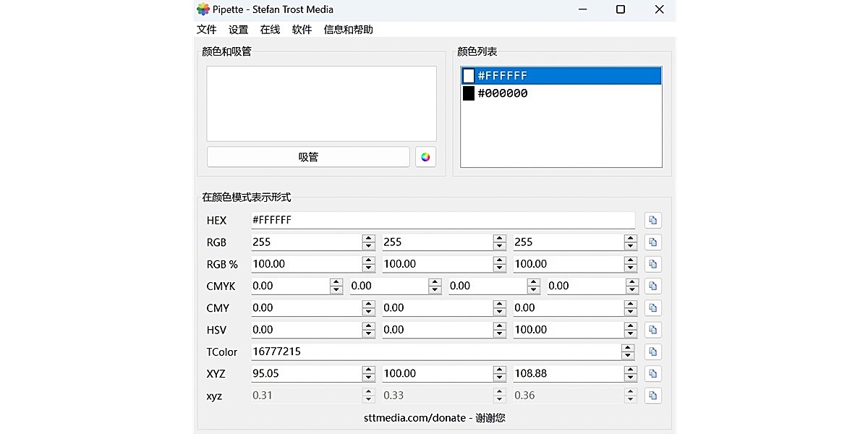868x434 pixels.
Task: Increment the red RGB value
Action: click(369, 239)
